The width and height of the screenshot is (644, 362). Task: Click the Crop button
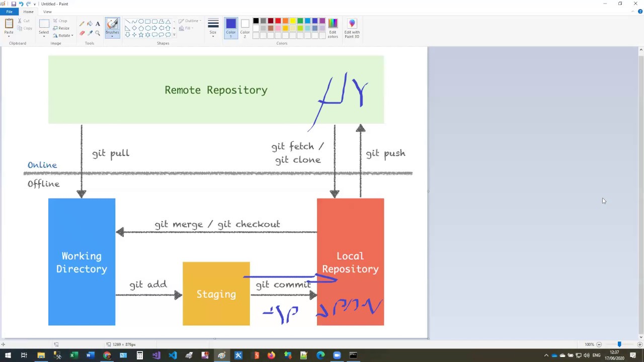(60, 21)
